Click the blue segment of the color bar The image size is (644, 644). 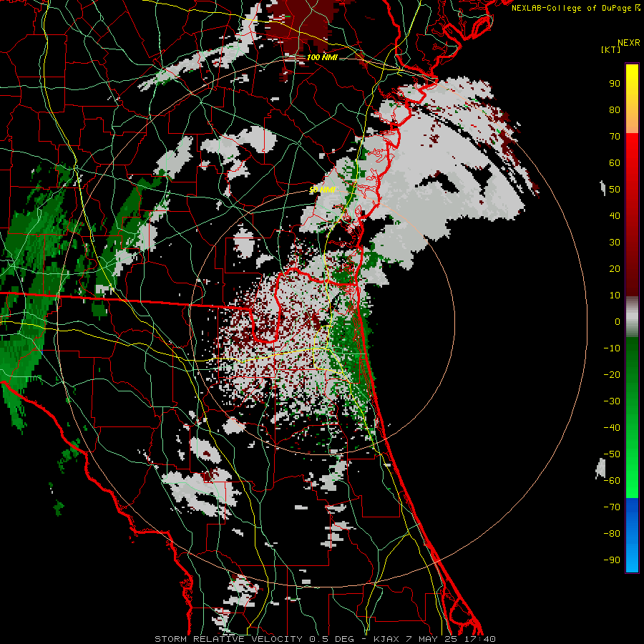coord(632,535)
